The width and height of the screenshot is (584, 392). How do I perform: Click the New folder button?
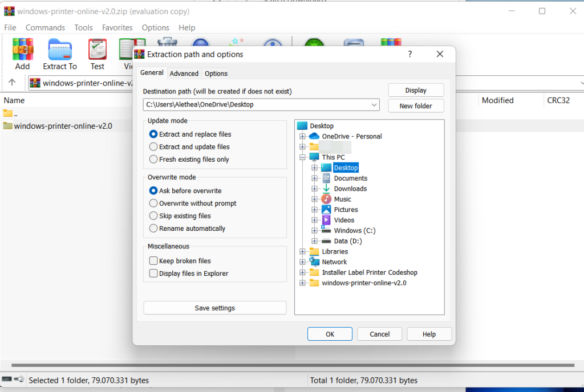(x=416, y=106)
